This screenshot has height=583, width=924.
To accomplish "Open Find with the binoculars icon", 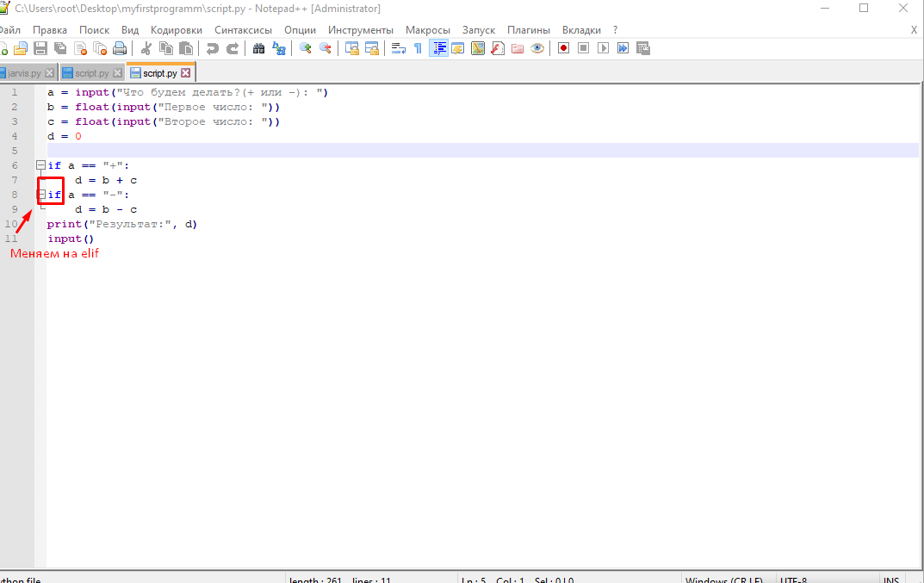I will click(258, 48).
